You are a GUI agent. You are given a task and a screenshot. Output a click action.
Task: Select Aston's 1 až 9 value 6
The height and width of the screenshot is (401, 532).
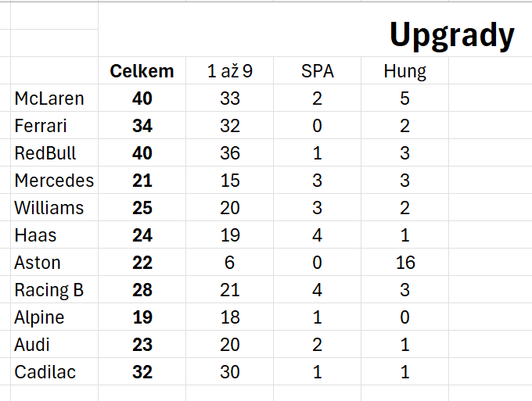(230, 263)
